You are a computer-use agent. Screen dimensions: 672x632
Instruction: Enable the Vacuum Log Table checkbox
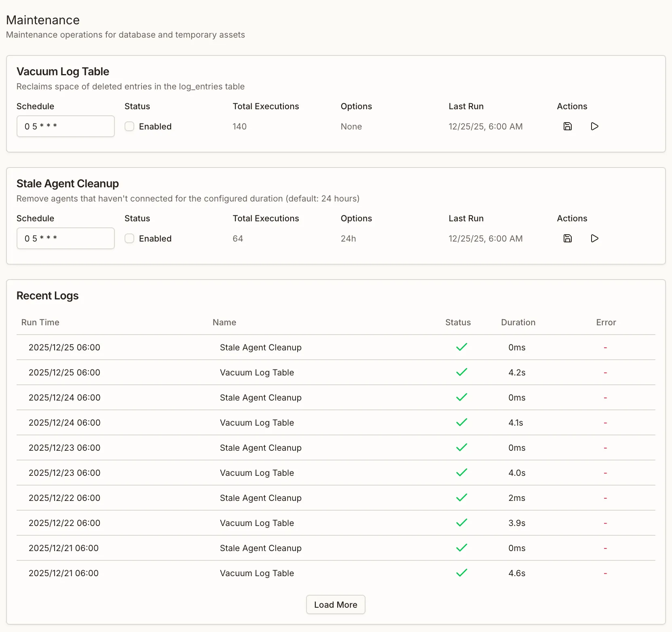(x=129, y=126)
